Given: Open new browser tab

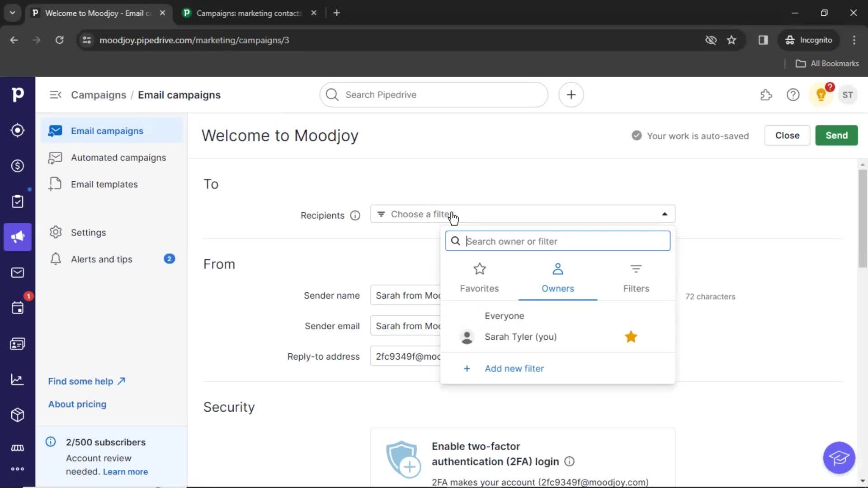Looking at the screenshot, I should [x=336, y=13].
